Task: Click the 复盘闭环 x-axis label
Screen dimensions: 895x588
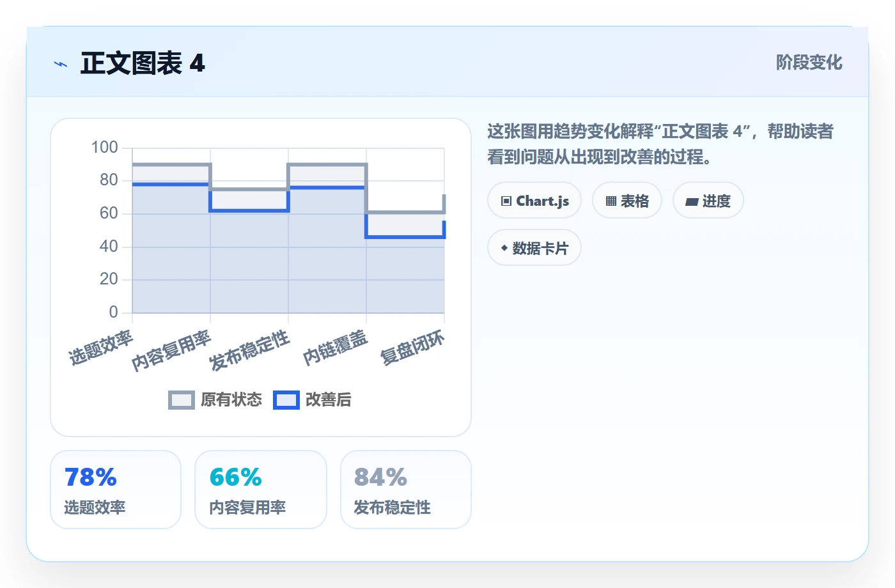Action: coord(413,348)
